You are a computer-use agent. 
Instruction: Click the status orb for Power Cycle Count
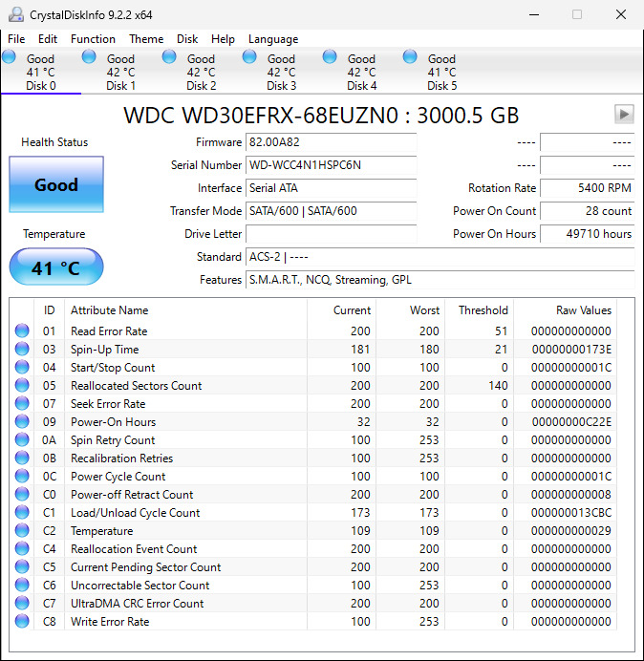click(x=22, y=476)
